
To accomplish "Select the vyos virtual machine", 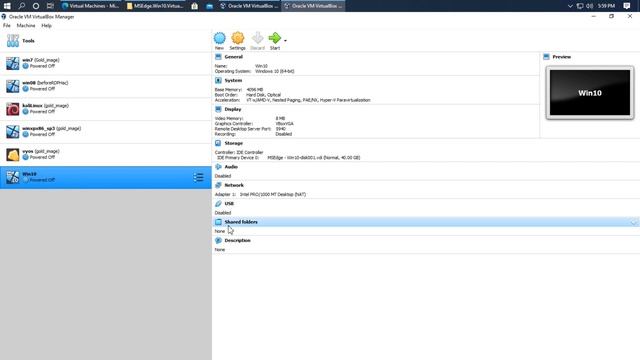I will point(106,155).
